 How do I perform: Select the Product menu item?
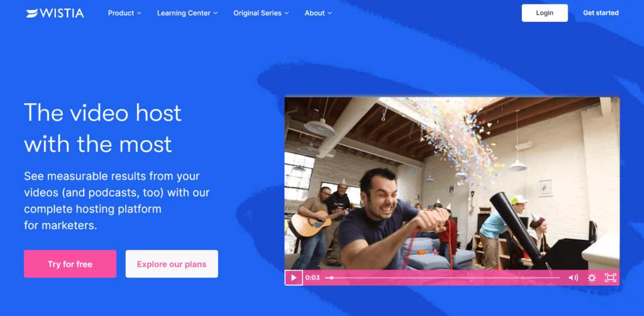point(121,13)
